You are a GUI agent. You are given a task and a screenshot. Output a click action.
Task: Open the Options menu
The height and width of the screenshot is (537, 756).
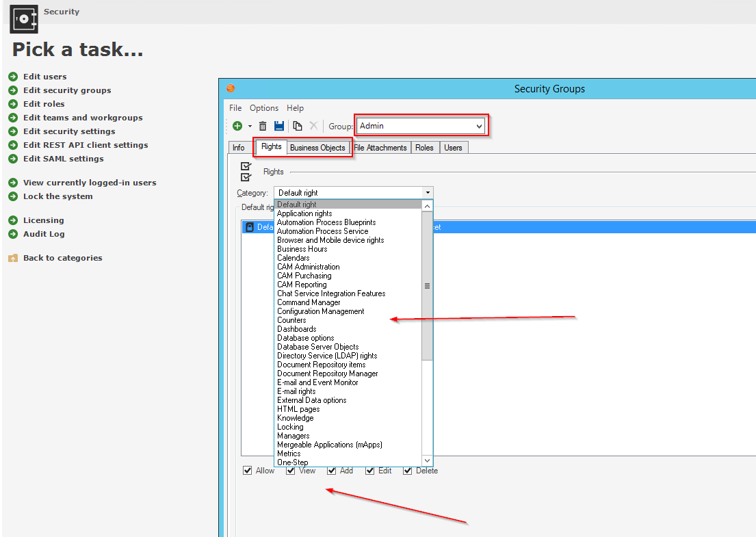coord(264,107)
